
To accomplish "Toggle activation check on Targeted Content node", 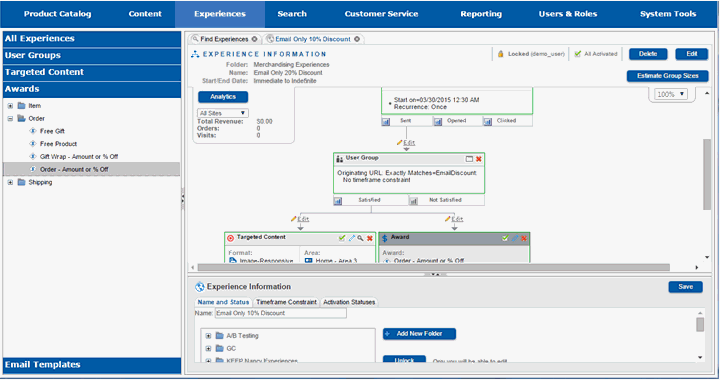I will [x=342, y=238].
